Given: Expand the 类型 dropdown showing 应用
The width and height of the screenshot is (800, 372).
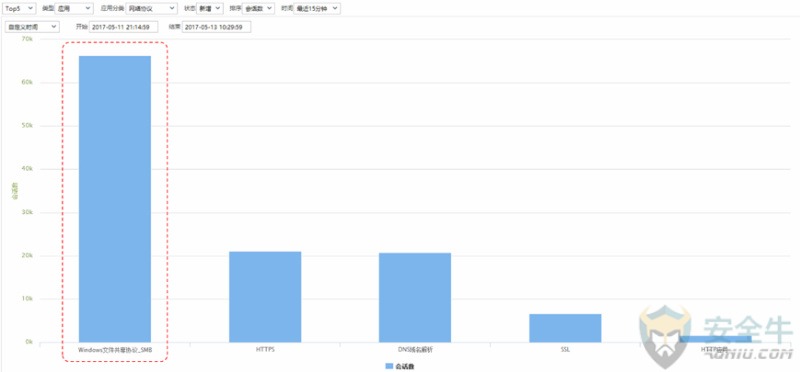Looking at the screenshot, I should click(x=74, y=8).
